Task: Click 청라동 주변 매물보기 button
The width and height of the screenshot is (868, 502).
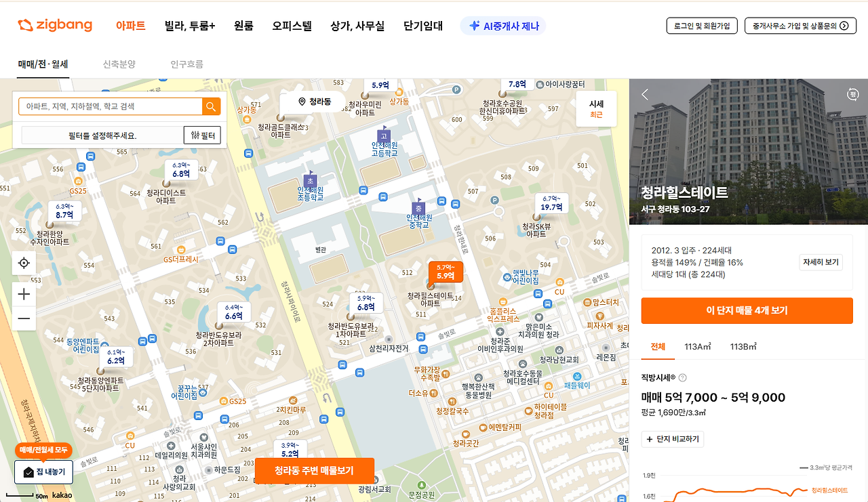Action: [314, 471]
